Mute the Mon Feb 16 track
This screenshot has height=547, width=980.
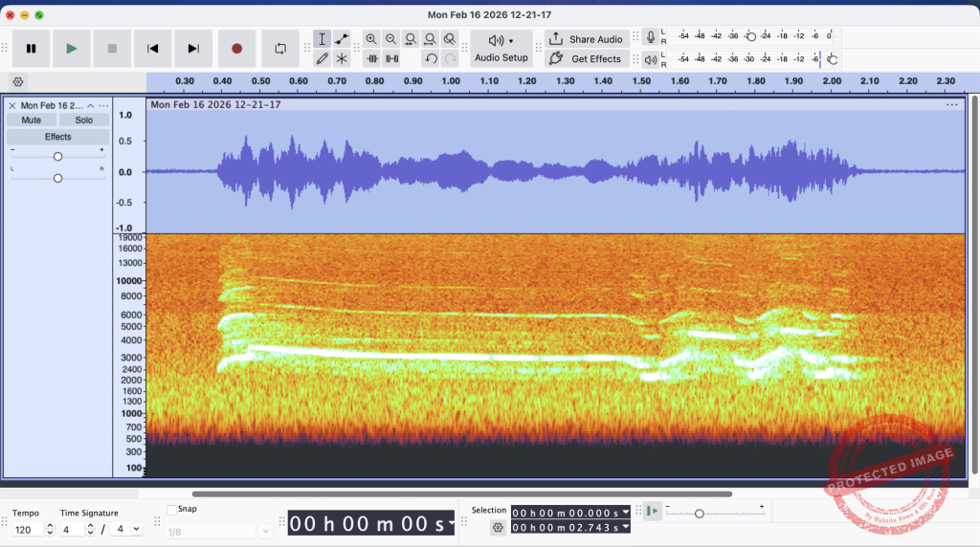32,120
